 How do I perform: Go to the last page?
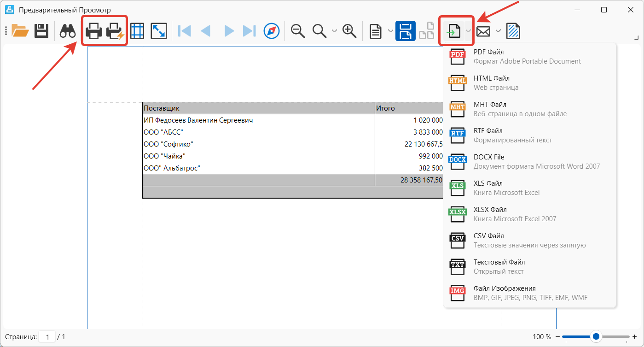(x=249, y=31)
